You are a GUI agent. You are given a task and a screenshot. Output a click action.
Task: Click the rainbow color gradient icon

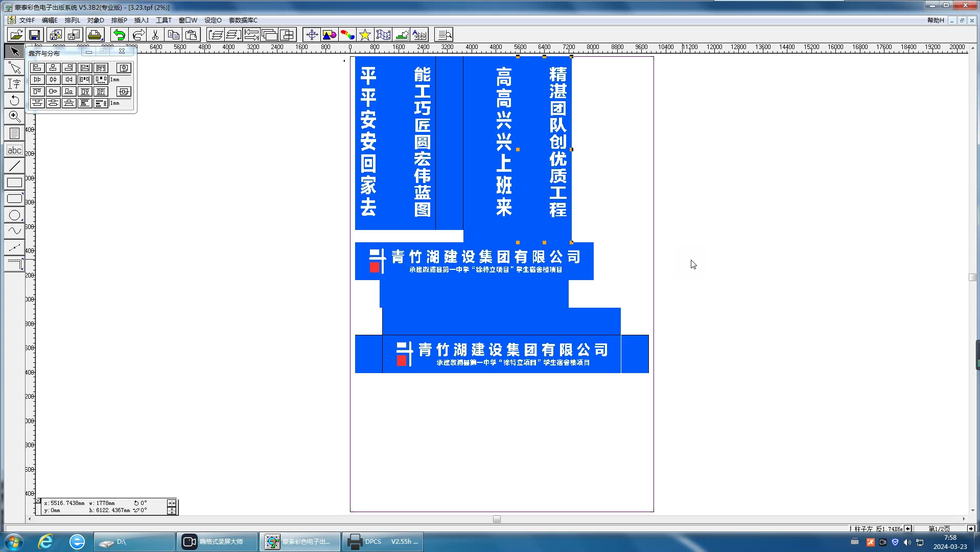(347, 35)
